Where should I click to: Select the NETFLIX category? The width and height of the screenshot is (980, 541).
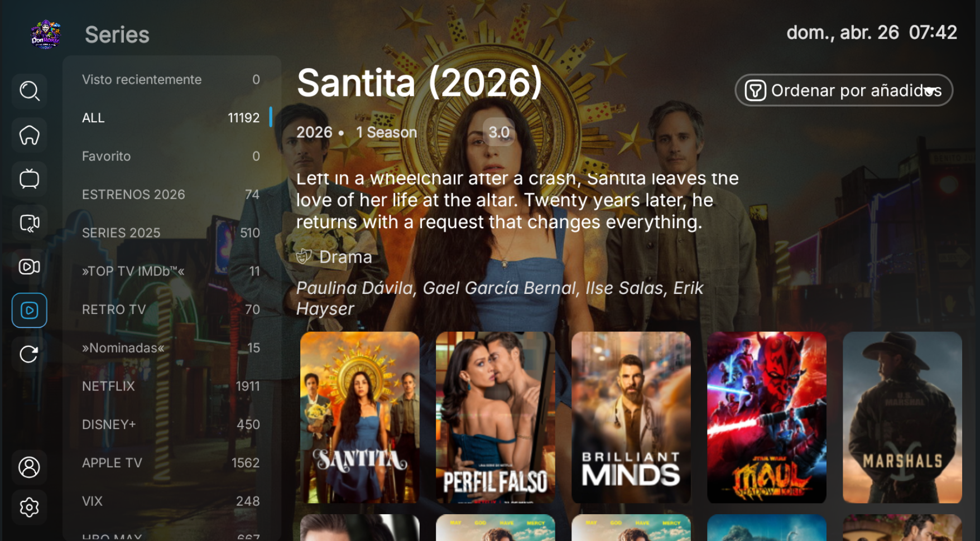coord(171,386)
